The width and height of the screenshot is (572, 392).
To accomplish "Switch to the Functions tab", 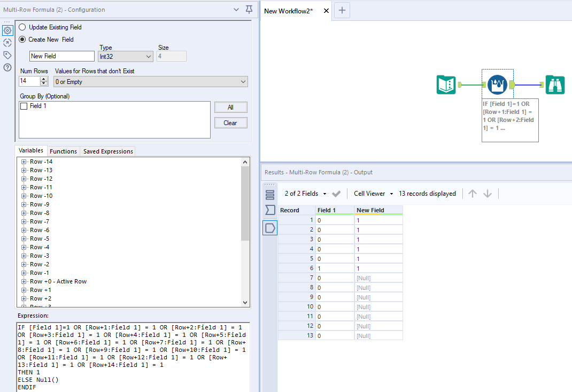I will pyautogui.click(x=63, y=151).
